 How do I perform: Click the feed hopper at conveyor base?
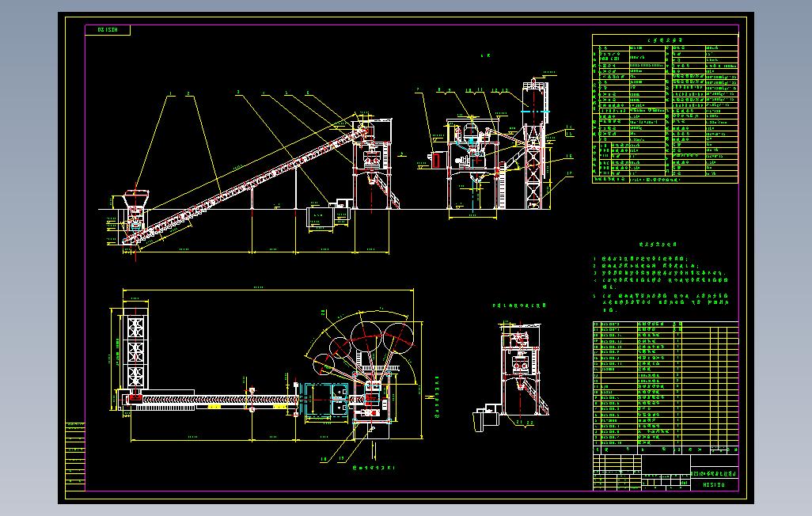coord(135,199)
